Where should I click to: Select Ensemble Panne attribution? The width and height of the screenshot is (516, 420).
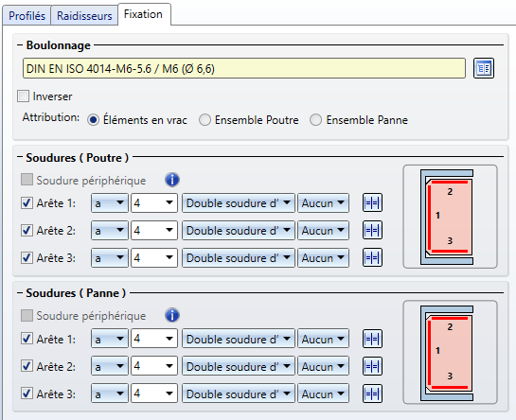[315, 120]
